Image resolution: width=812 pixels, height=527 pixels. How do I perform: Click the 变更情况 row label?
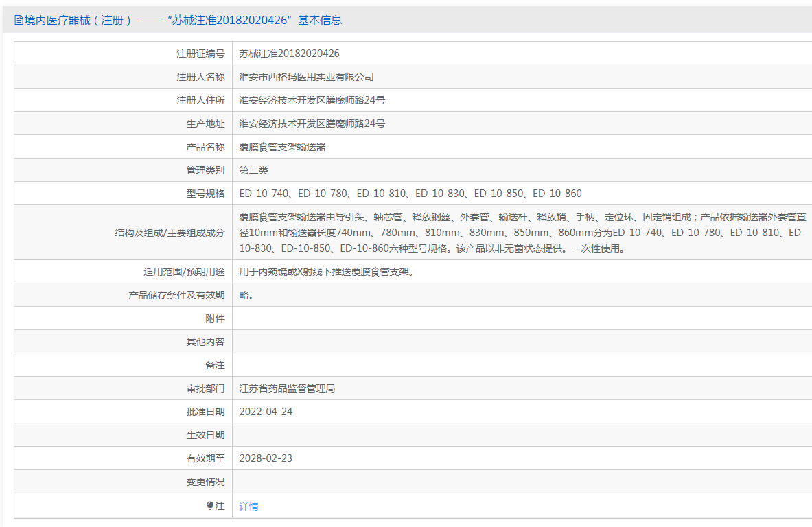tap(205, 482)
